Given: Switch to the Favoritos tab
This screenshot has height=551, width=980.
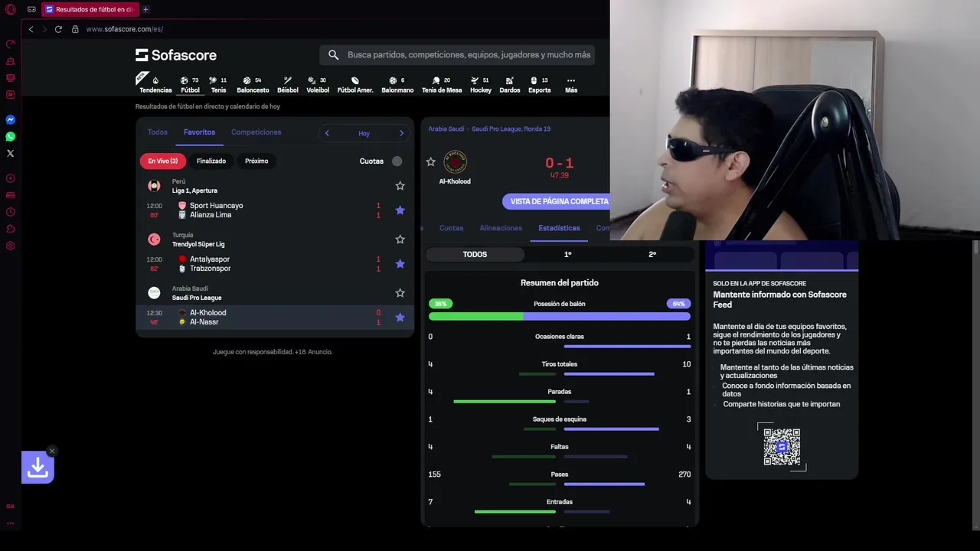Looking at the screenshot, I should (199, 132).
